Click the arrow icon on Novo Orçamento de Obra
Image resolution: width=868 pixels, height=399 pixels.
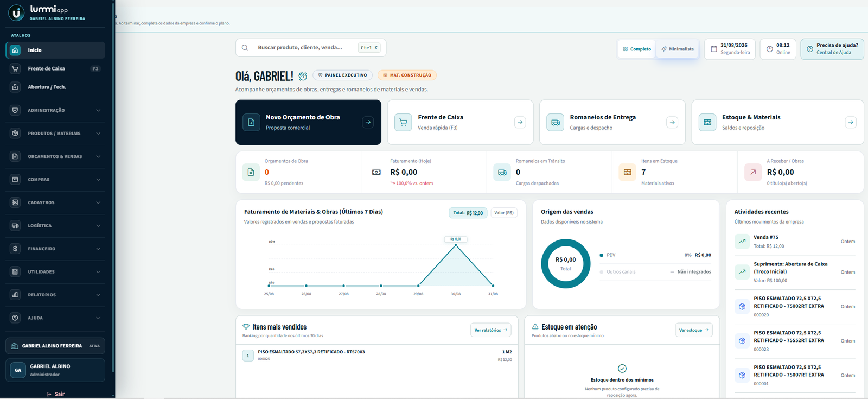(368, 122)
